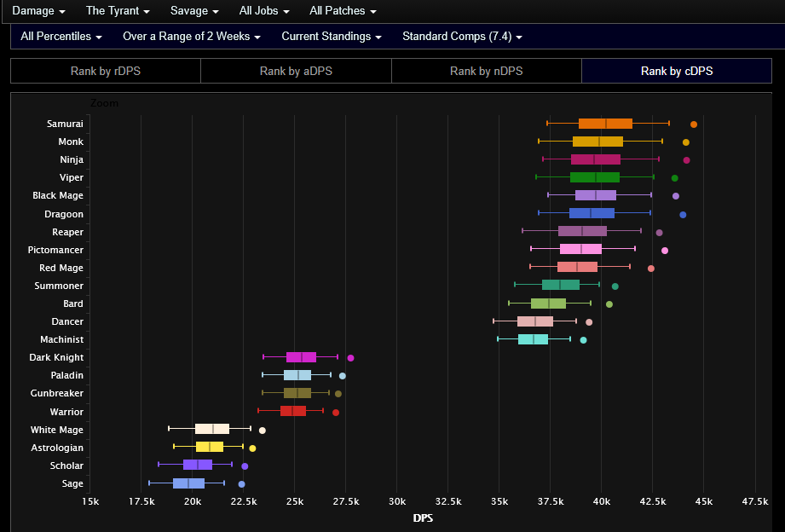Click the Reaper max outlier dot
785x532 pixels.
[x=660, y=233]
